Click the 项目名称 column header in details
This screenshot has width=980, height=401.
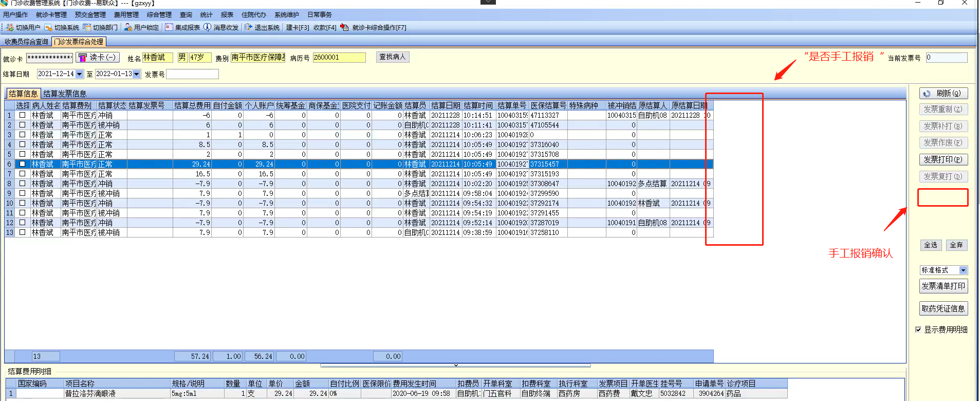117,384
